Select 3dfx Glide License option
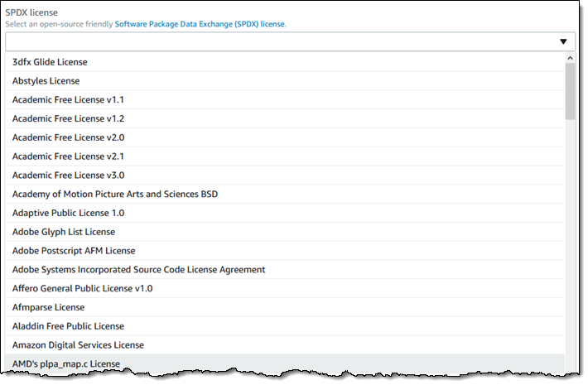The height and width of the screenshot is (385, 588). pos(50,62)
